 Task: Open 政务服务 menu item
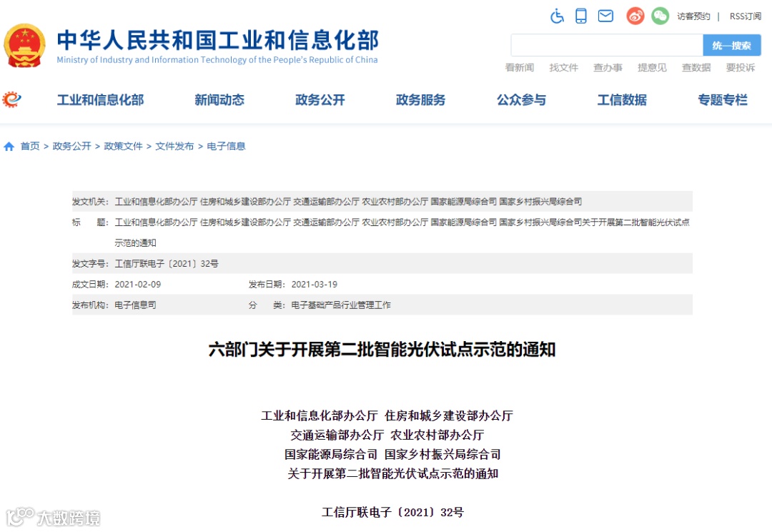click(x=420, y=100)
